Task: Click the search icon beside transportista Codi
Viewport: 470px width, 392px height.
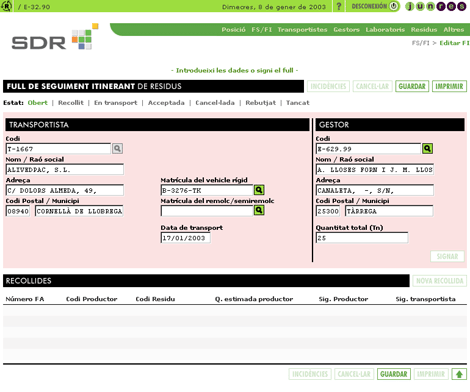Action: (117, 148)
